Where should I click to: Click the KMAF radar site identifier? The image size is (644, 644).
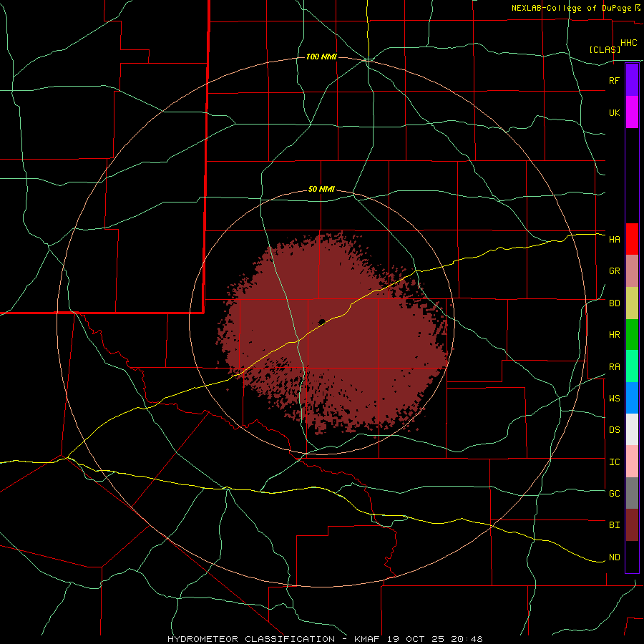(x=367, y=639)
